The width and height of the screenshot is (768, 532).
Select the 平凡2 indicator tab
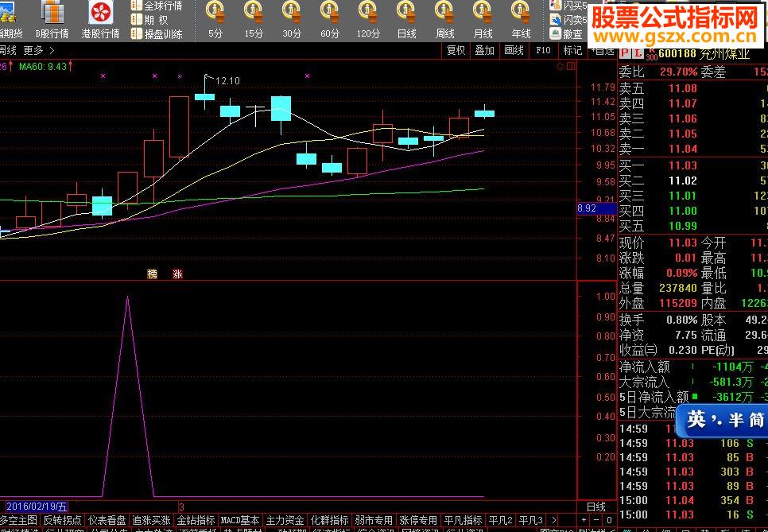pyautogui.click(x=501, y=520)
